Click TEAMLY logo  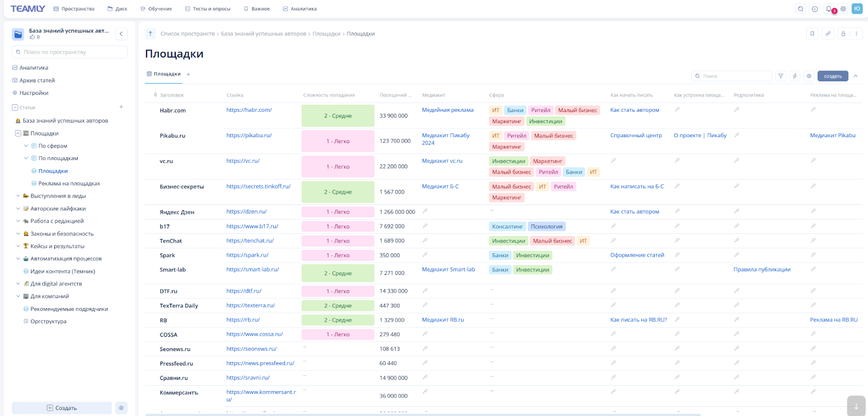tap(28, 9)
